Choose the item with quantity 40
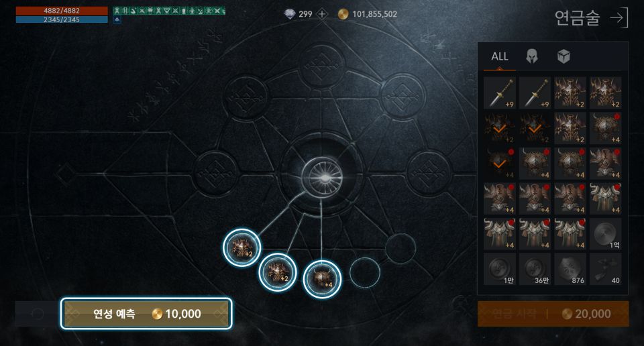This screenshot has height=346, width=644. (x=605, y=270)
